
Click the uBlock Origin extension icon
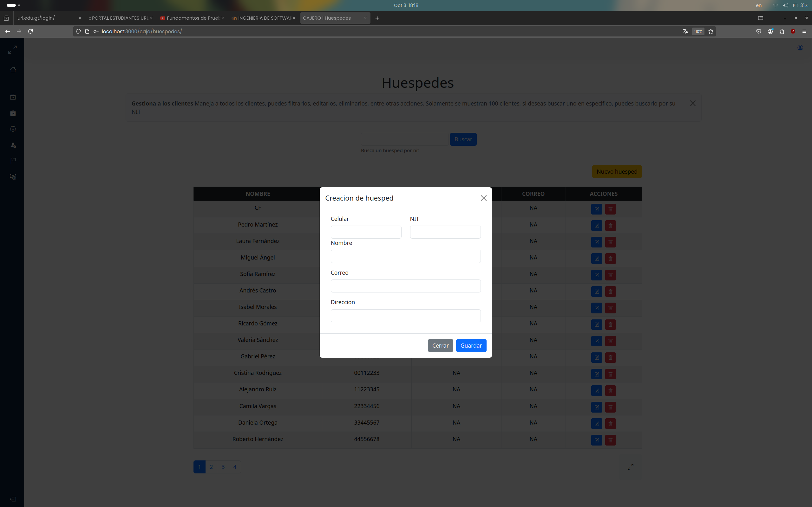coord(793,31)
